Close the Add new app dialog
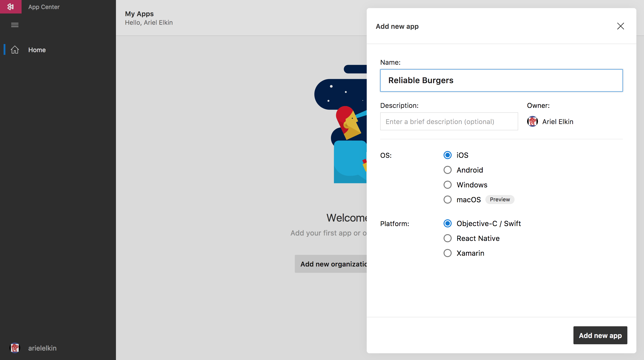This screenshot has width=644, height=360. click(x=620, y=26)
